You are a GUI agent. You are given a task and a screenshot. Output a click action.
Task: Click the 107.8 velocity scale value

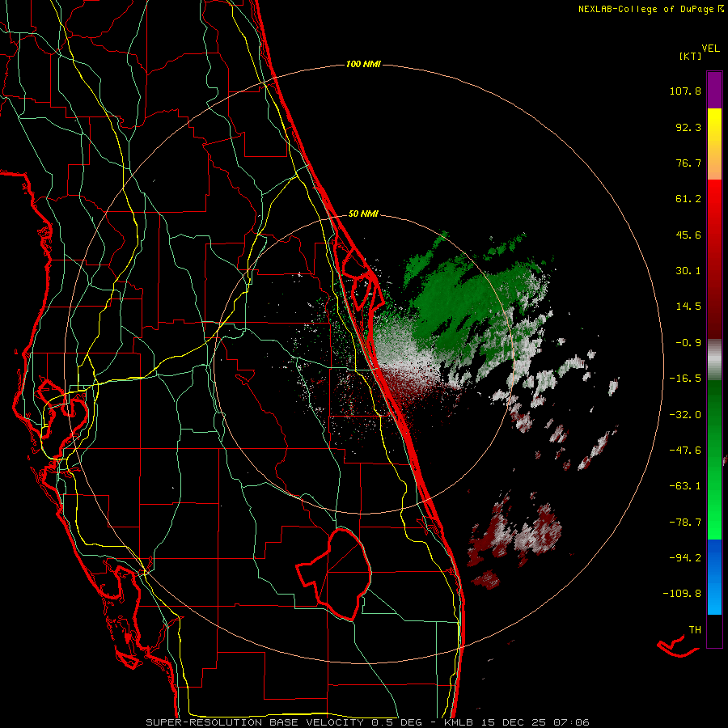[x=685, y=91]
